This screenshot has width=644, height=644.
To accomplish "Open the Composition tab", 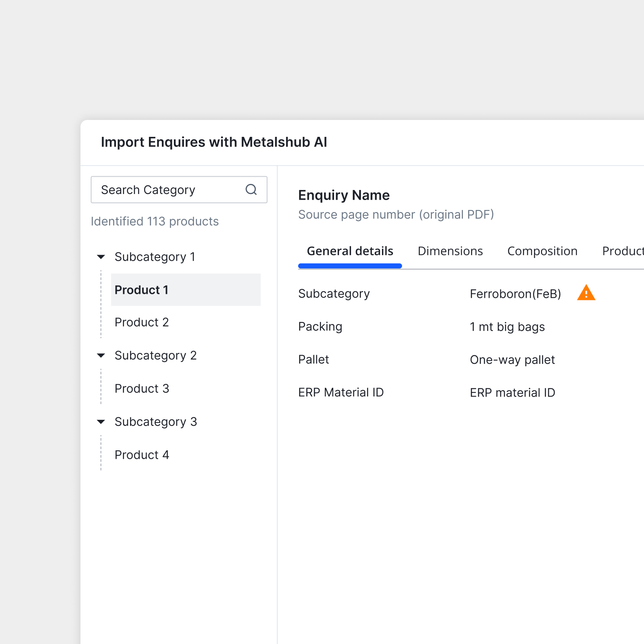I will (x=542, y=251).
